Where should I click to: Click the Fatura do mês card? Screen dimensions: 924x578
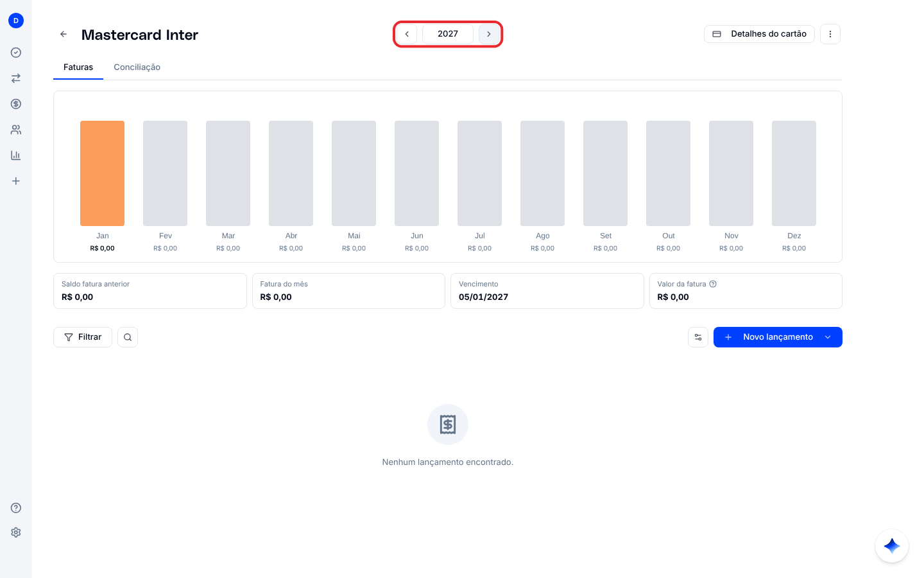pyautogui.click(x=348, y=291)
